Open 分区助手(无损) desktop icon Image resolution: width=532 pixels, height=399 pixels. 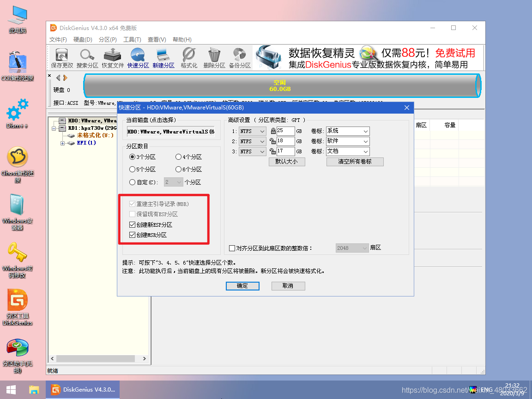click(x=18, y=356)
